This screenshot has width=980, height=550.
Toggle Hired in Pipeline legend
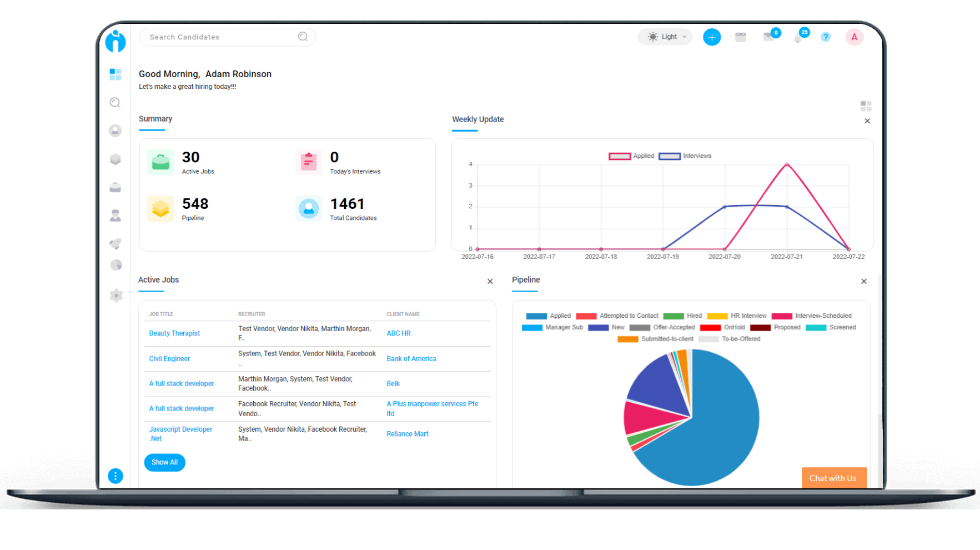[x=682, y=316]
